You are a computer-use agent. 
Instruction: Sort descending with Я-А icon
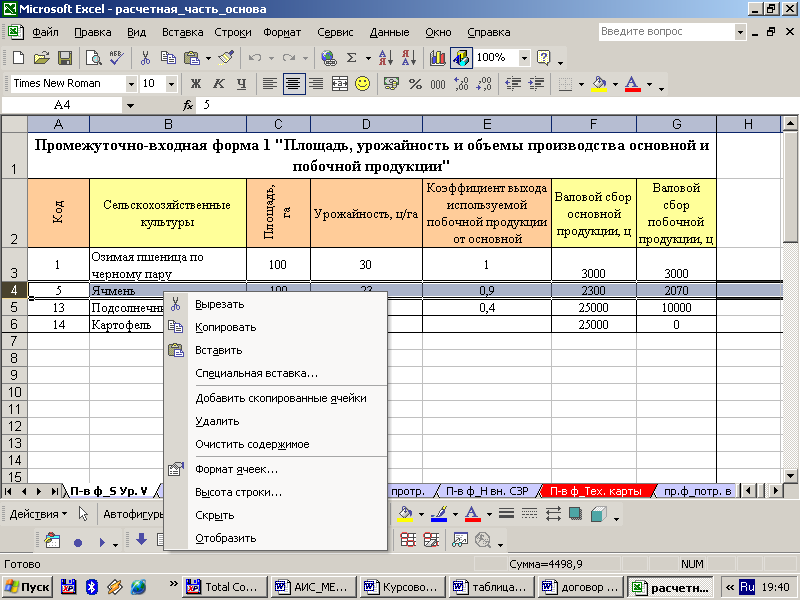pyautogui.click(x=409, y=58)
